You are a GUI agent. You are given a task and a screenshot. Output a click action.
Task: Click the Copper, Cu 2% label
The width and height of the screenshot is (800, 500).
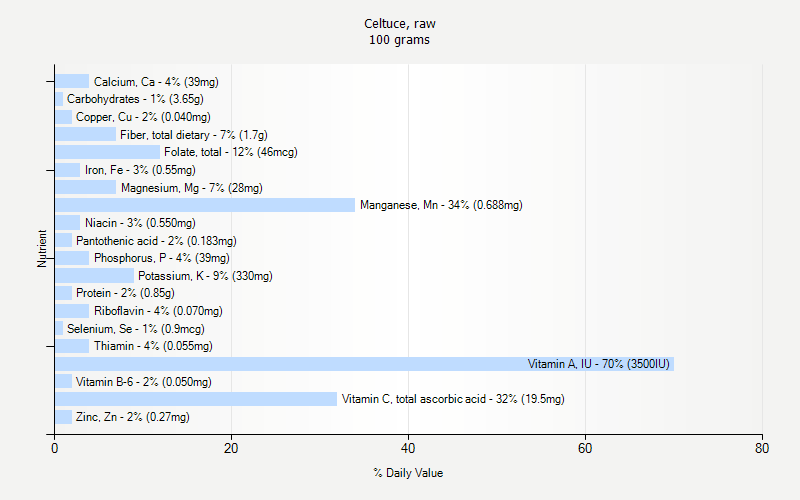point(143,117)
